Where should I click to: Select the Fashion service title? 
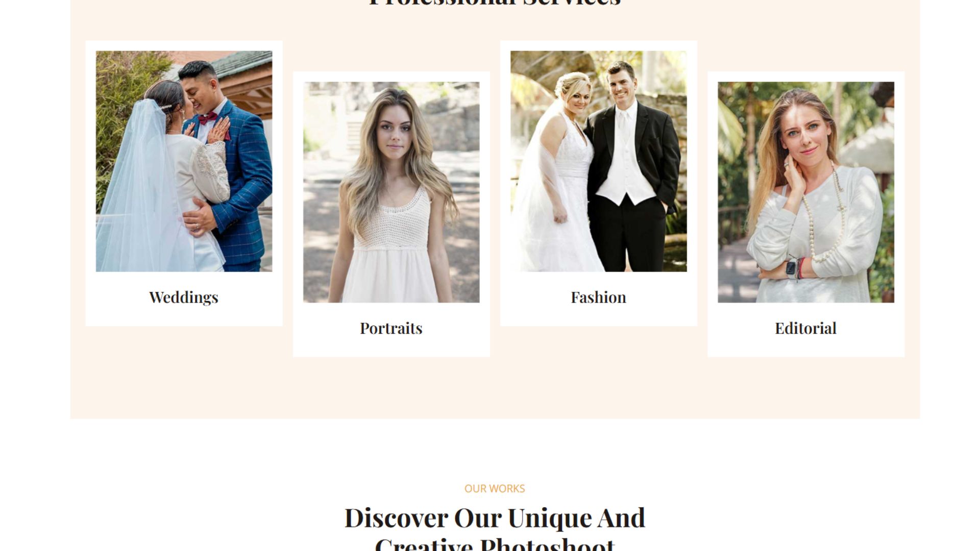[x=598, y=297]
